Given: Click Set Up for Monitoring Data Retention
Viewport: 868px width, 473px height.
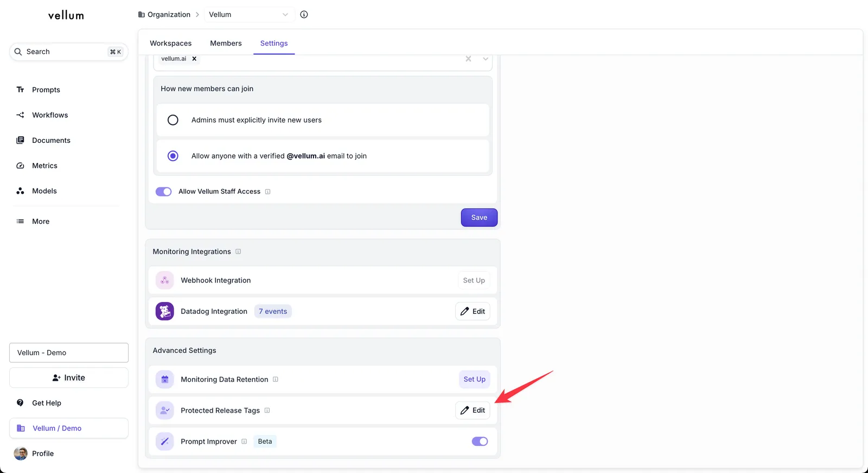Looking at the screenshot, I should pos(475,380).
